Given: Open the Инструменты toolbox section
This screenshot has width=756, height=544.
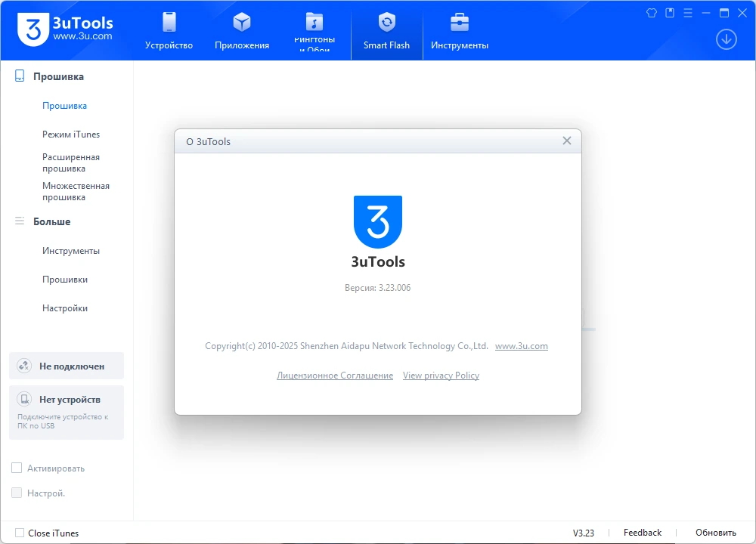Looking at the screenshot, I should coord(460,31).
